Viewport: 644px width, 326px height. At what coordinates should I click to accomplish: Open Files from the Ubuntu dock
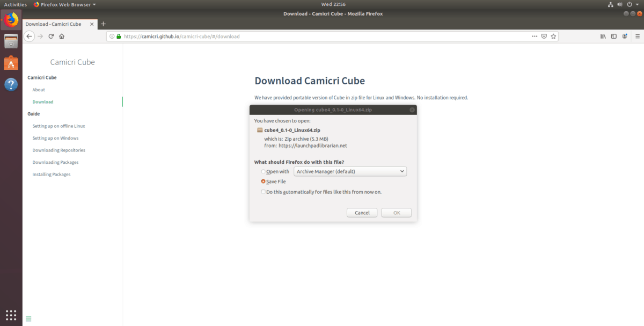(11, 42)
